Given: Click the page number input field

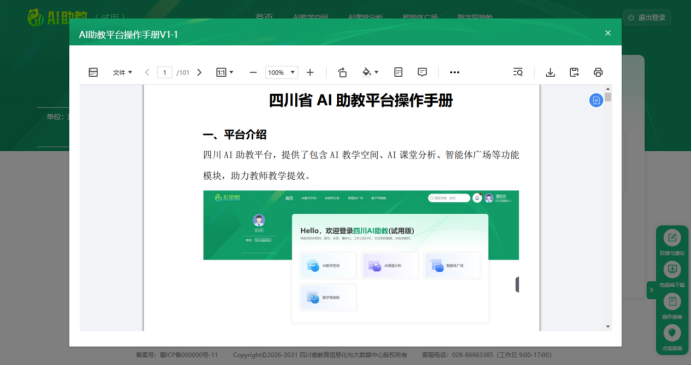Looking at the screenshot, I should pos(165,72).
